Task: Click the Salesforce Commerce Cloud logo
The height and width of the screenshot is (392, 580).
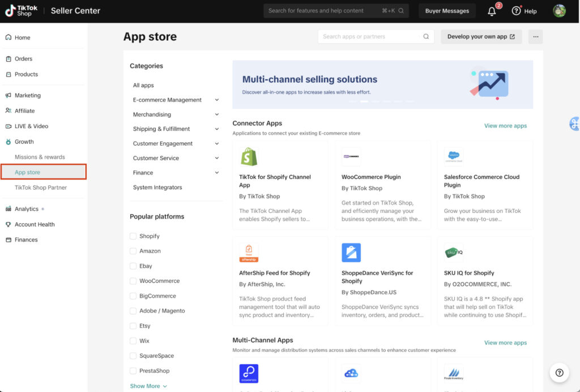Action: (454, 156)
